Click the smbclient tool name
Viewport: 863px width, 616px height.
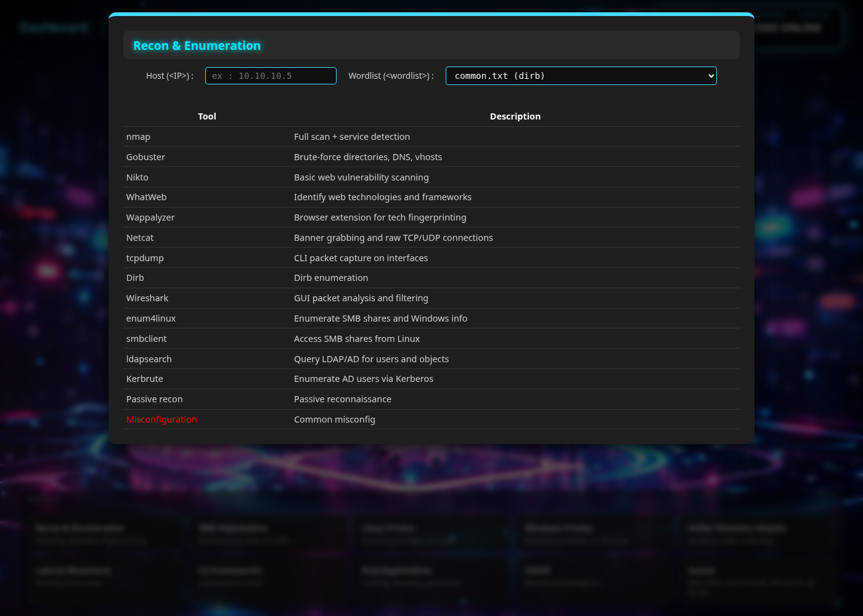146,339
